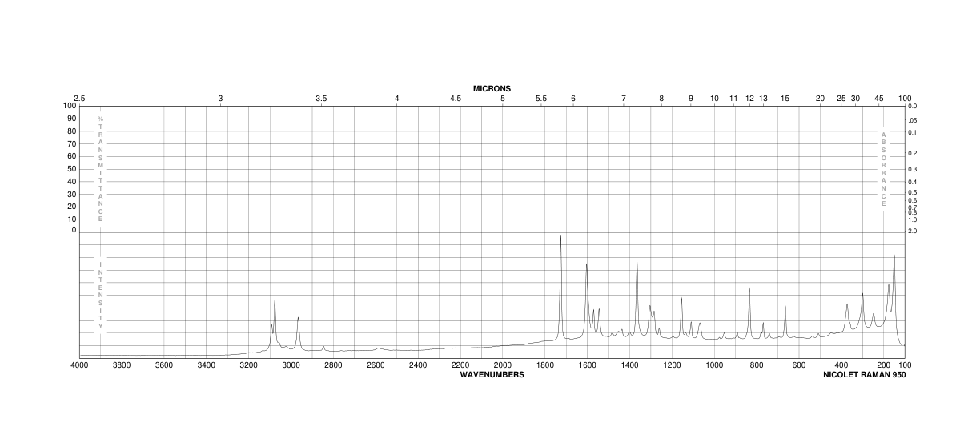
Task: Click the 80 transmittance tick label
Action: tap(71, 131)
